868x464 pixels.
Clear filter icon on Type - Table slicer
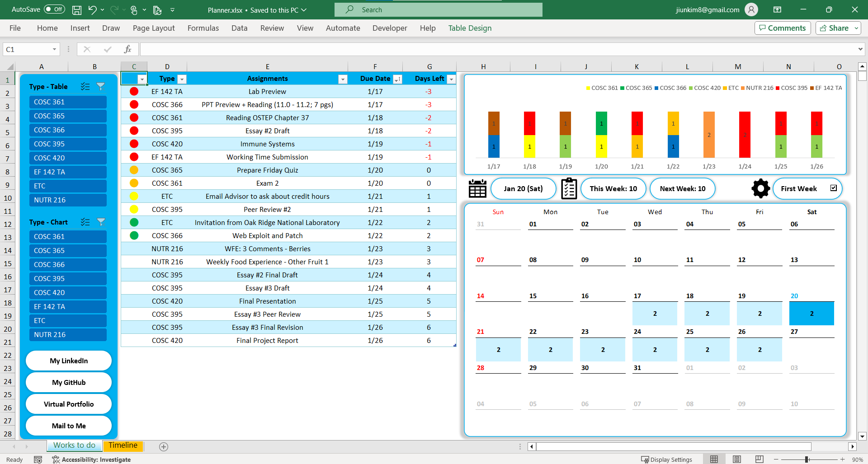(x=101, y=86)
